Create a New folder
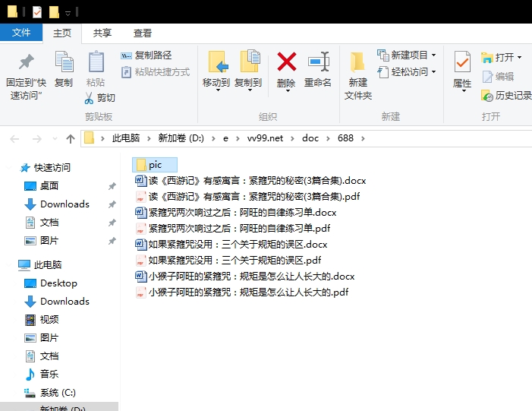This screenshot has height=411, width=532. pyautogui.click(x=358, y=75)
